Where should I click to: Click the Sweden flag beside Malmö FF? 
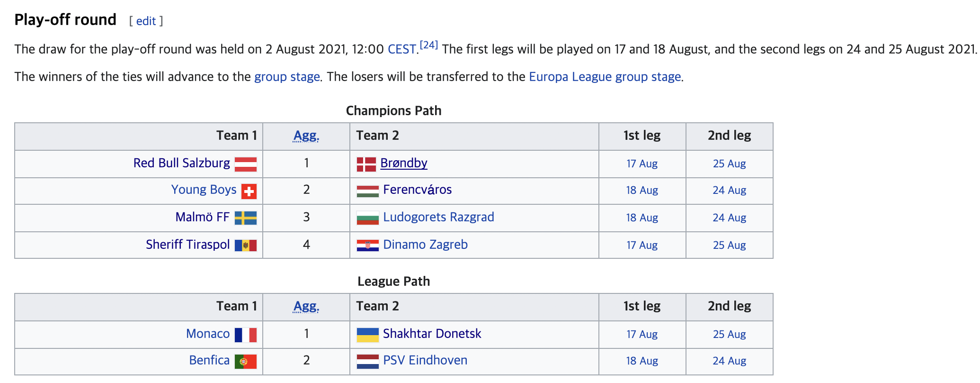point(246,218)
